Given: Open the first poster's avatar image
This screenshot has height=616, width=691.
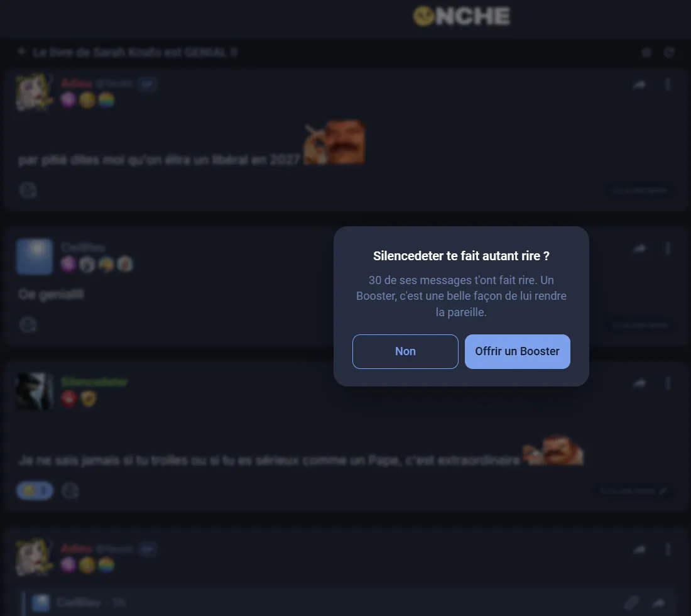Looking at the screenshot, I should pos(35,92).
